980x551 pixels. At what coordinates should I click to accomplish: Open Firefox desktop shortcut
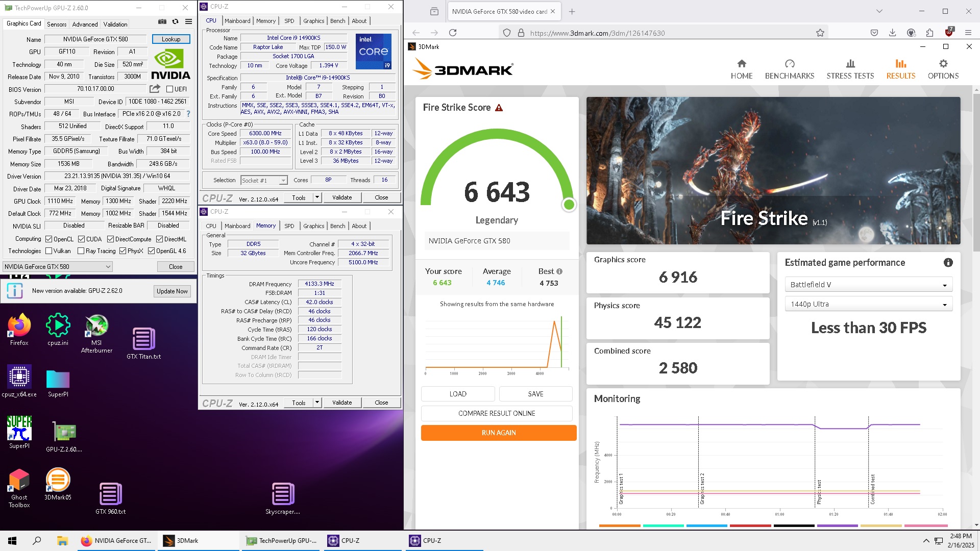pyautogui.click(x=19, y=329)
